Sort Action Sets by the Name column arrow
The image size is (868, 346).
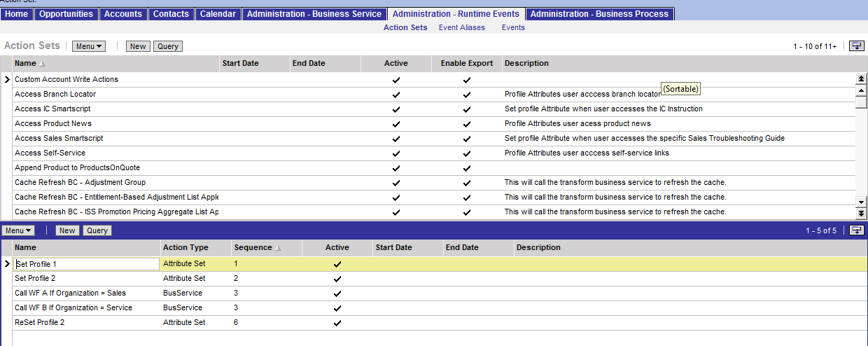tap(42, 64)
